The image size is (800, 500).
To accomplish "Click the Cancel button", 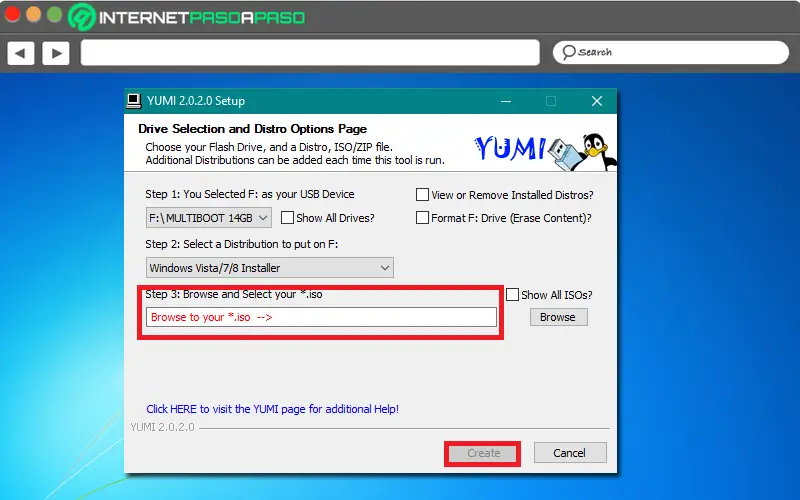I will pyautogui.click(x=570, y=453).
